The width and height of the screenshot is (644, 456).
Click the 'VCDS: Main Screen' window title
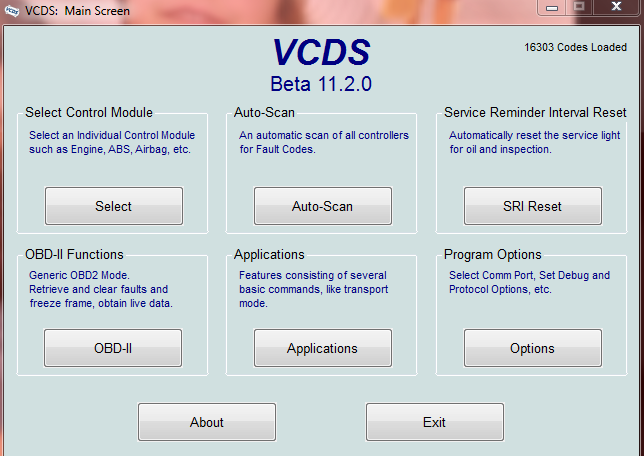coord(77,11)
